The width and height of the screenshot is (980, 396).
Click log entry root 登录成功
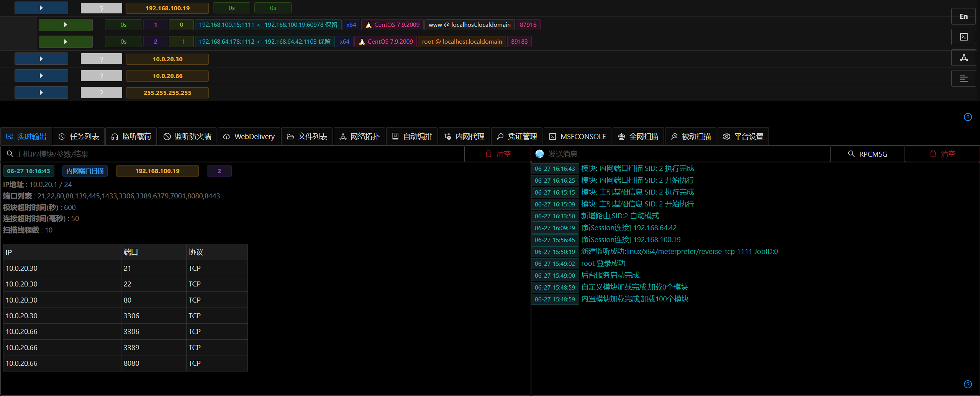pos(603,263)
